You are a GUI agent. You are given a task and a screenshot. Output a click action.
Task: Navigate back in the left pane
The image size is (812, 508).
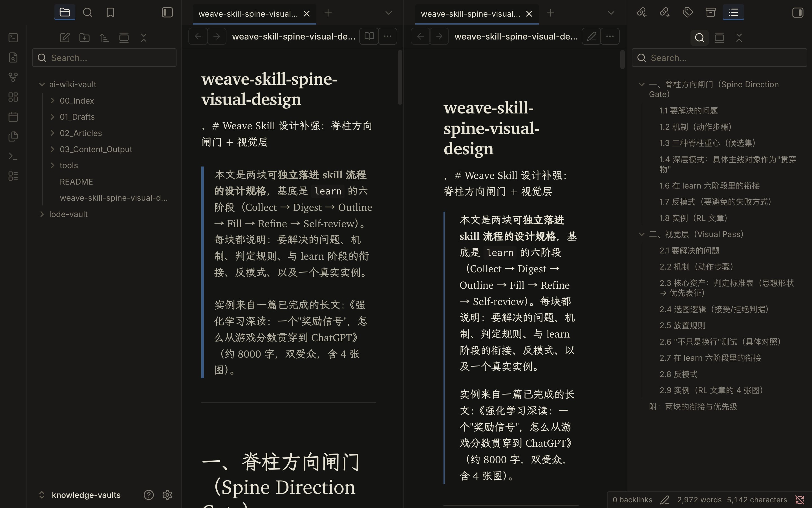pyautogui.click(x=198, y=36)
